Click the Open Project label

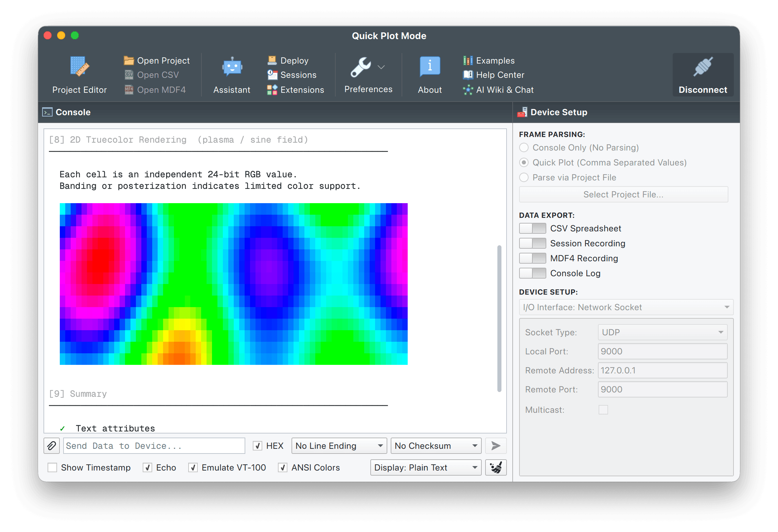(163, 60)
